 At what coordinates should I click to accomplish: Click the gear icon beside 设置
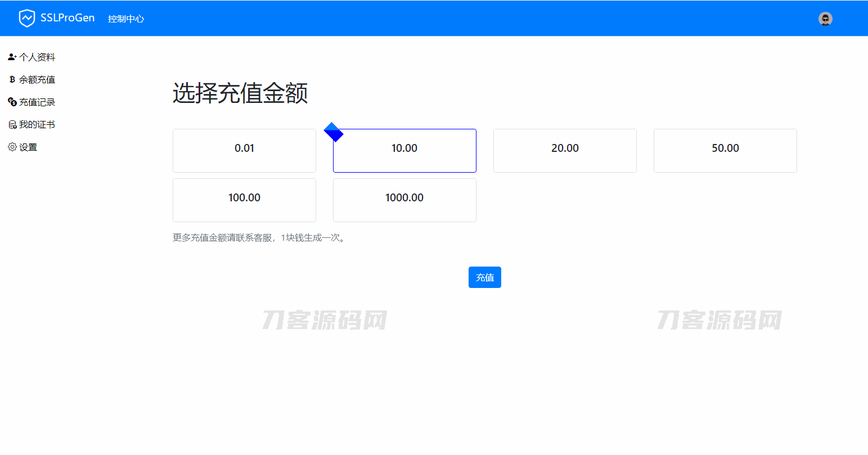pyautogui.click(x=12, y=147)
